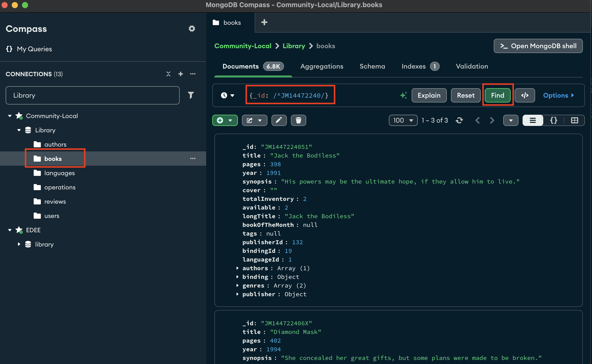Viewport: 592px width, 364px height.
Task: Select documents per page 100 dropdown
Action: click(402, 120)
